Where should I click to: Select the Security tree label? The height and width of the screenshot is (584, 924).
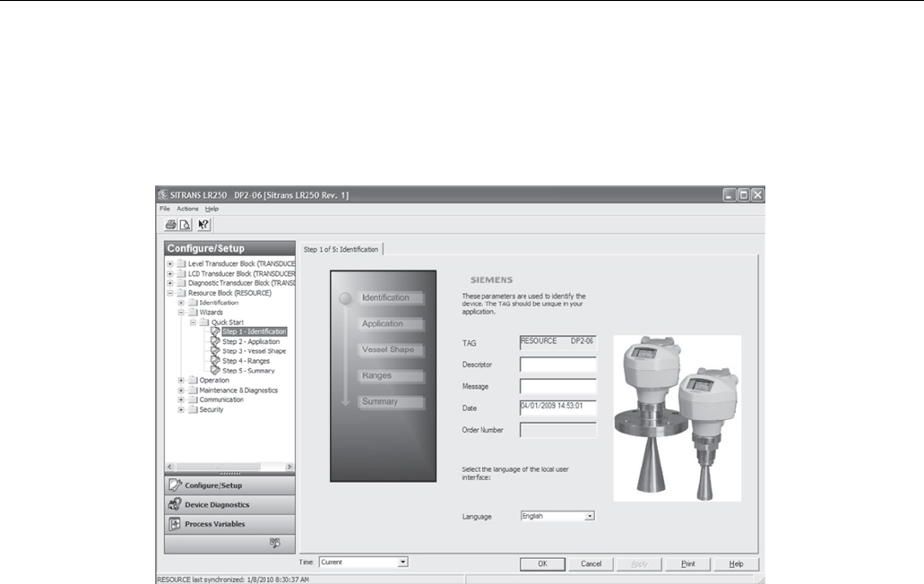point(211,409)
